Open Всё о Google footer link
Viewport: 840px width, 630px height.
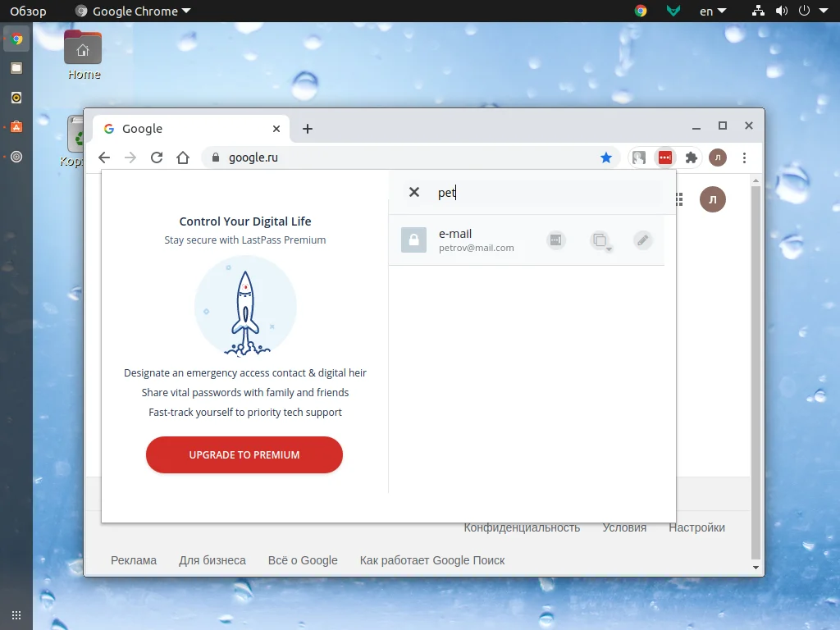pos(303,560)
